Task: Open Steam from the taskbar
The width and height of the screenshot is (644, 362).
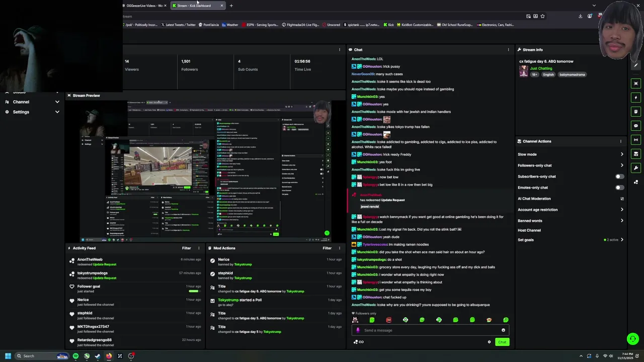Action: point(98,356)
